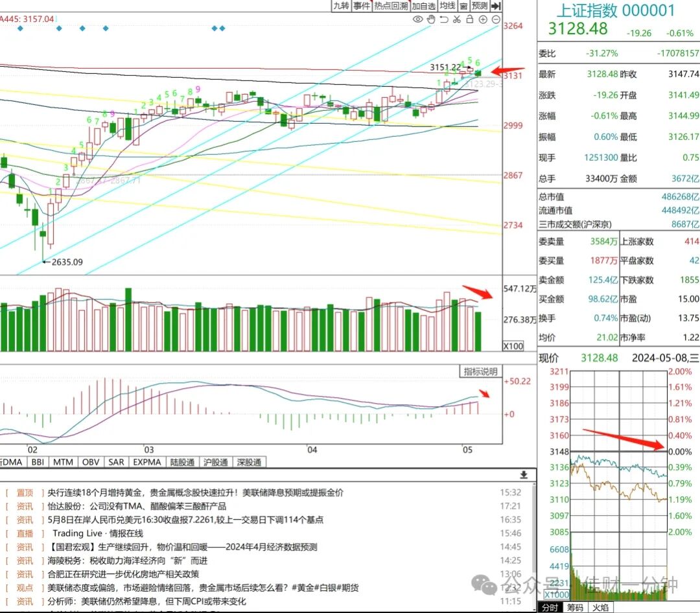Zoom in chart with plus icon

[x=483, y=19]
